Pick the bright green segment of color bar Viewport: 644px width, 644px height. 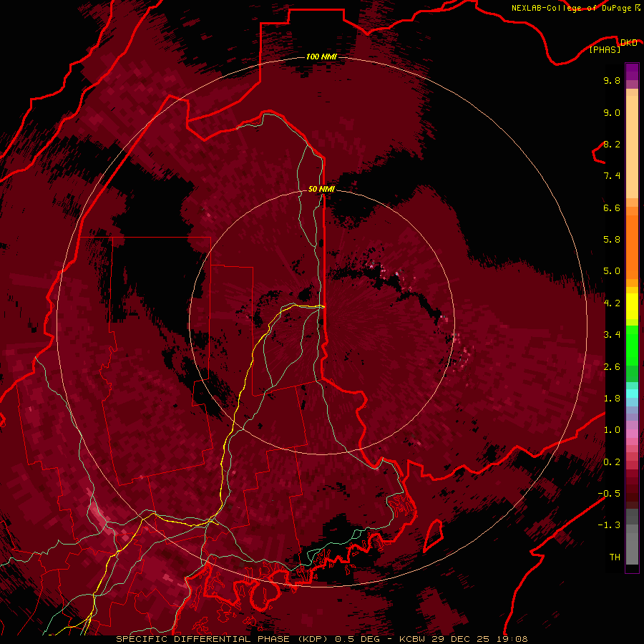632,346
